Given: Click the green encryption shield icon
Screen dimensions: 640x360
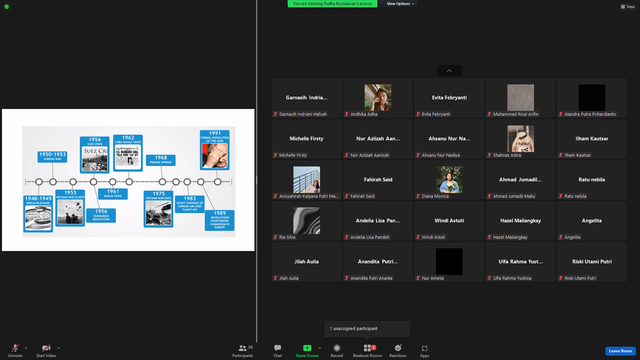Looking at the screenshot, I should [7, 7].
